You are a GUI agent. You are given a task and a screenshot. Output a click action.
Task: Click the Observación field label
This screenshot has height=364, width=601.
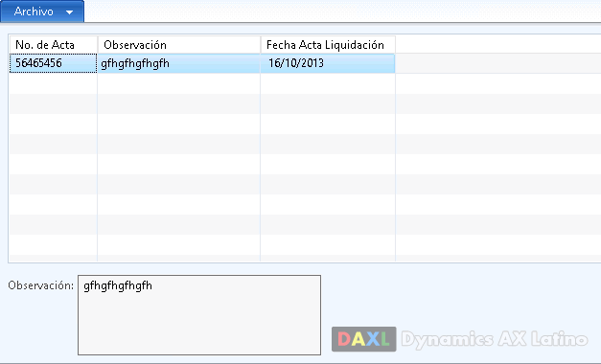40,285
